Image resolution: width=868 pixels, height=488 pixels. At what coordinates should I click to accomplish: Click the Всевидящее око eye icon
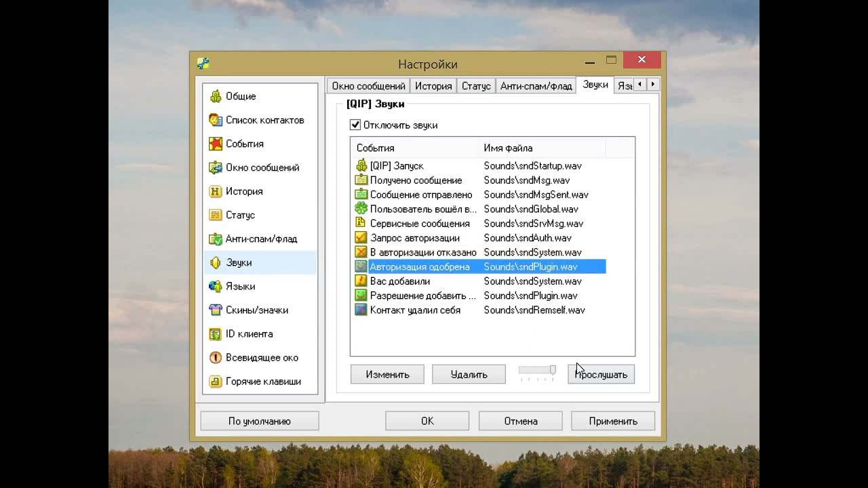click(215, 357)
